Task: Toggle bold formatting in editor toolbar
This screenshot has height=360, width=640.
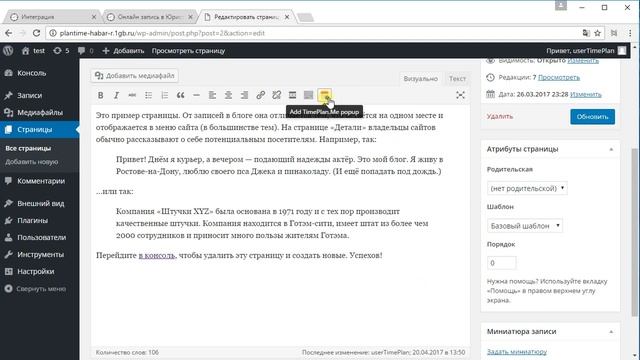Action: tap(100, 95)
